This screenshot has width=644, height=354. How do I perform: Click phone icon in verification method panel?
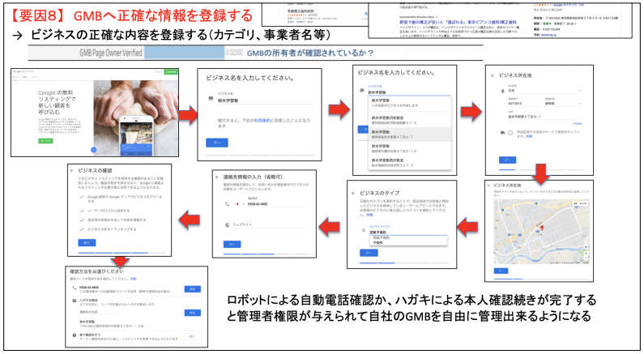pyautogui.click(x=74, y=288)
